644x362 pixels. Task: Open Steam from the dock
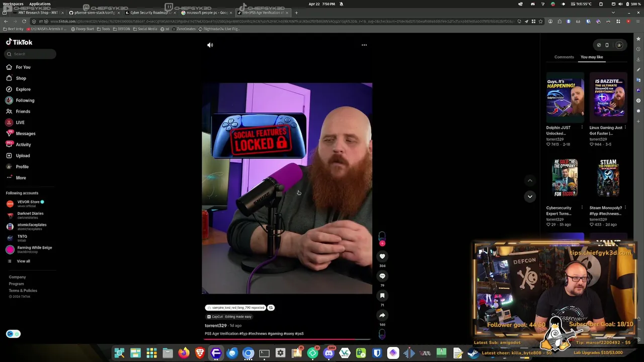click(473, 353)
